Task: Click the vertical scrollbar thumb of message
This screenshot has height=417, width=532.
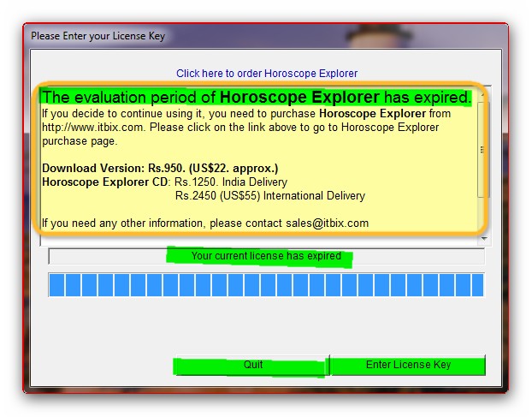Action: 482,149
